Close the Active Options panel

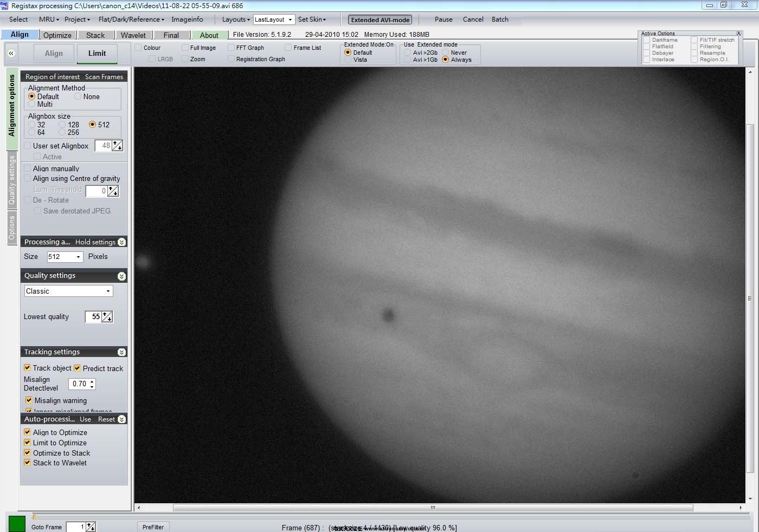[738, 34]
